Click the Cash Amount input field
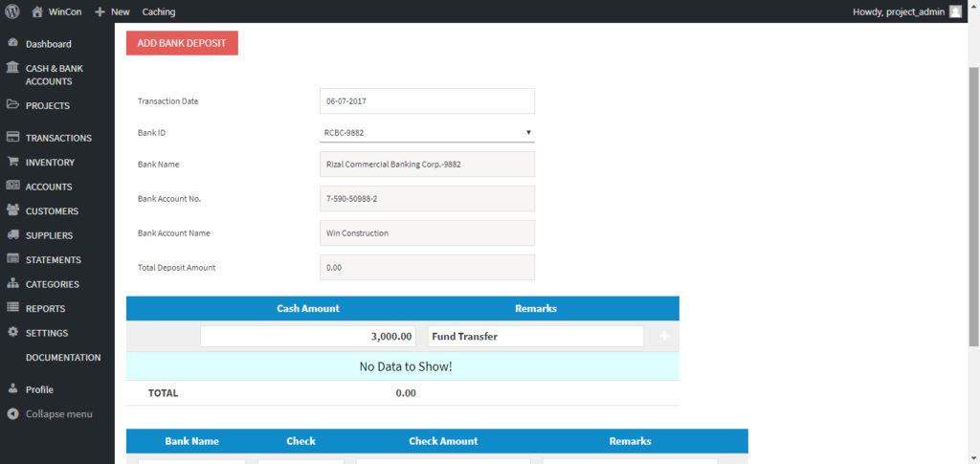The image size is (980, 464). pyautogui.click(x=307, y=337)
